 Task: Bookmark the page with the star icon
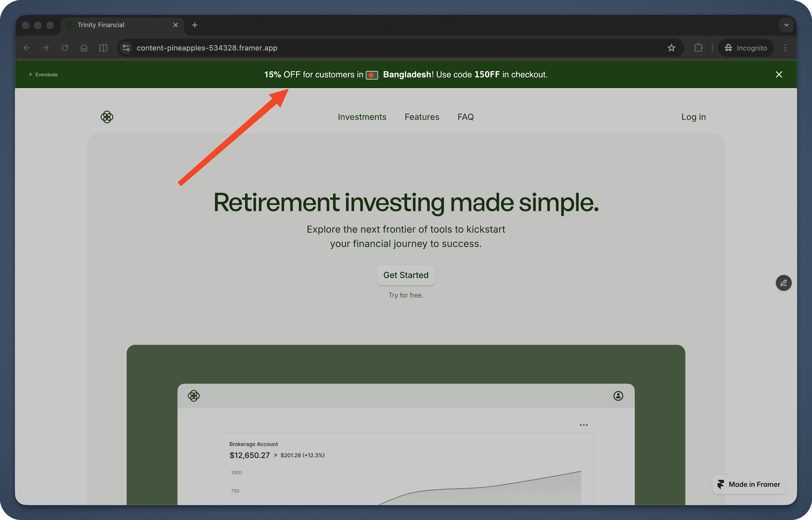(672, 48)
